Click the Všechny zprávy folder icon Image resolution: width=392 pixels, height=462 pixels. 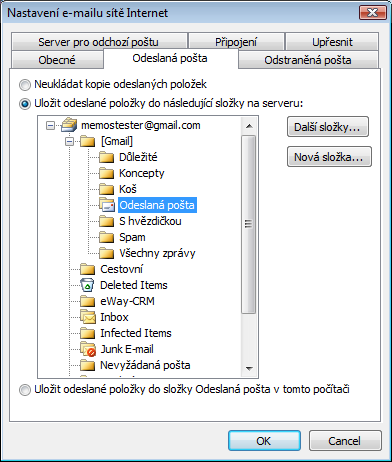pyautogui.click(x=106, y=253)
